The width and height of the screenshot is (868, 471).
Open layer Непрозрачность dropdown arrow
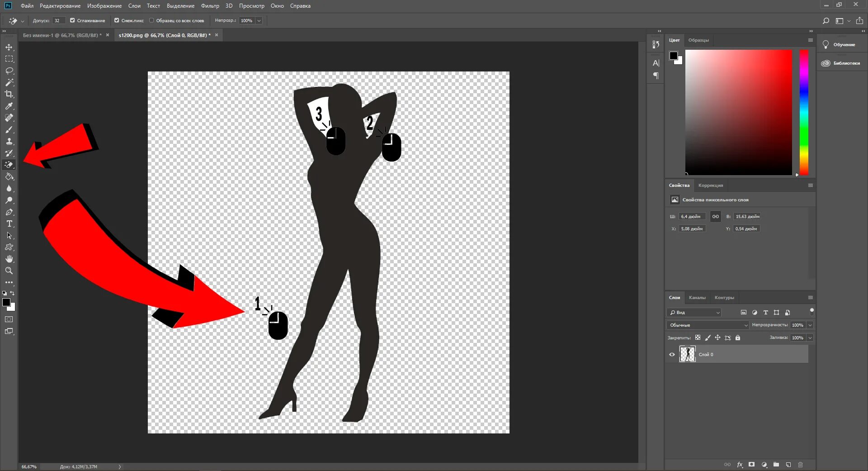pyautogui.click(x=810, y=325)
